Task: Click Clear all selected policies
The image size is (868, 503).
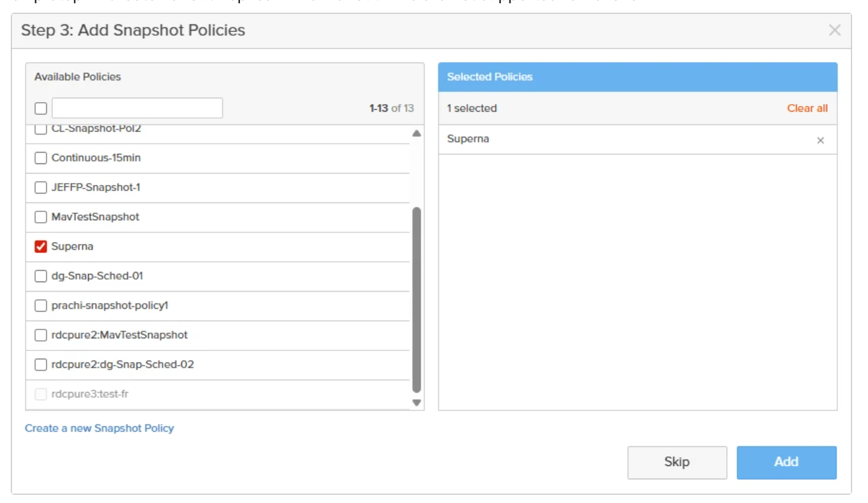Action: pos(807,108)
